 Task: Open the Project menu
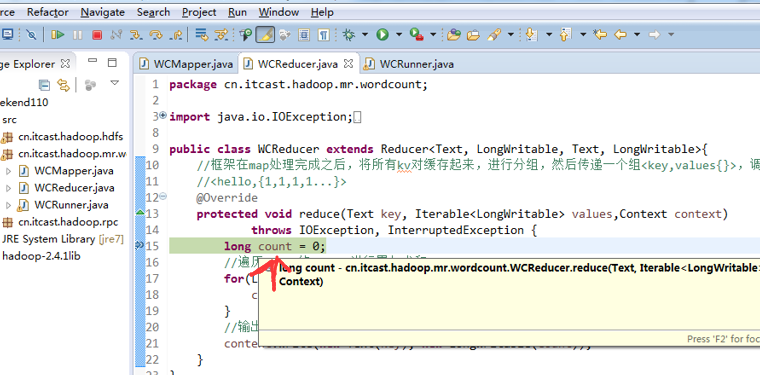pyautogui.click(x=199, y=12)
